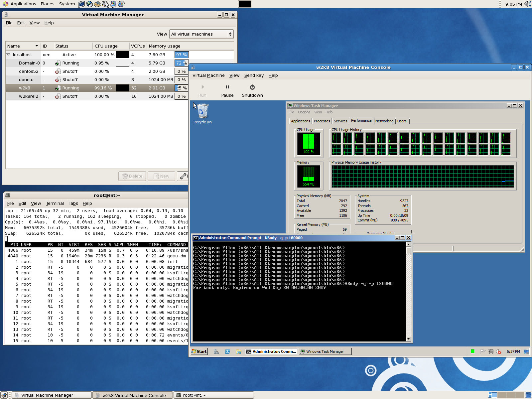Click the first workspace in workspace switcher

click(x=493, y=395)
